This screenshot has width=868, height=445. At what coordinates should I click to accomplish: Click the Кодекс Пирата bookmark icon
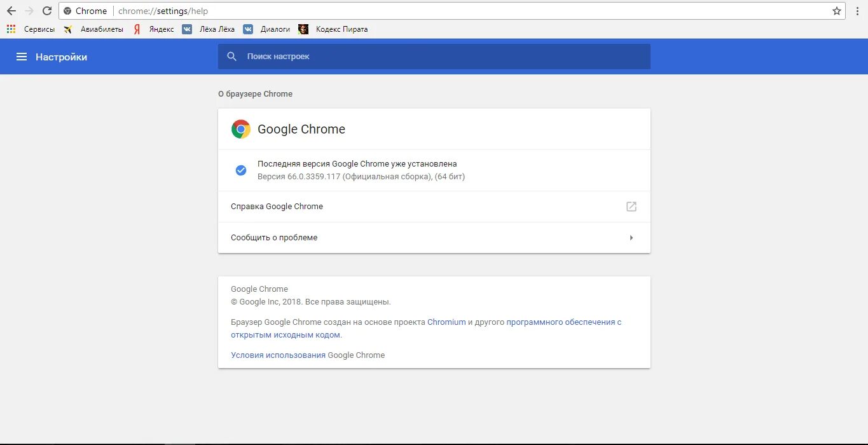pyautogui.click(x=303, y=29)
